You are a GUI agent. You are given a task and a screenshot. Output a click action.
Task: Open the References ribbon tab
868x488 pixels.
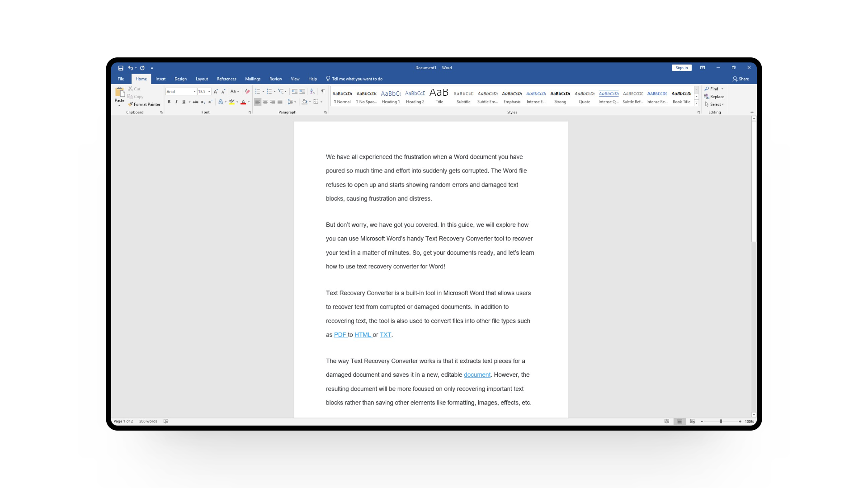coord(226,79)
